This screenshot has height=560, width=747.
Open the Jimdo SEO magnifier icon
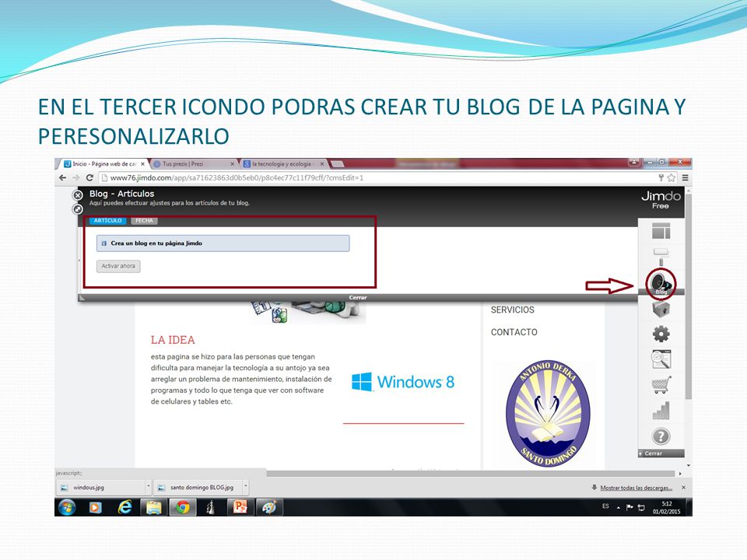(x=661, y=359)
